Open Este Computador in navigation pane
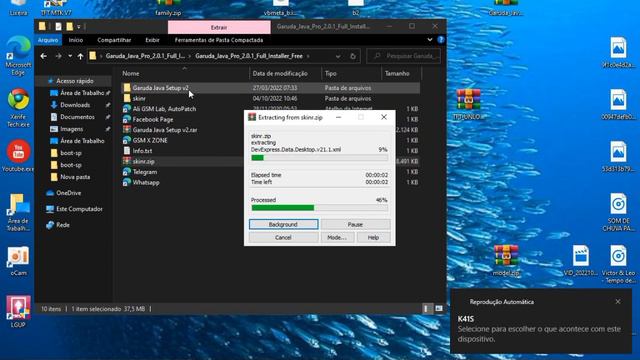This screenshot has height=360, width=640. point(79,209)
